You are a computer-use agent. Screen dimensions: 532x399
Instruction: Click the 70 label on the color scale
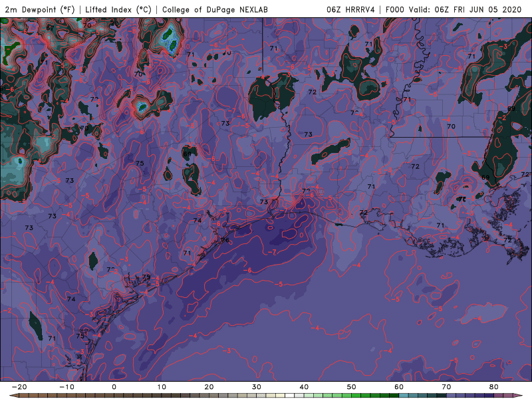(x=446, y=387)
